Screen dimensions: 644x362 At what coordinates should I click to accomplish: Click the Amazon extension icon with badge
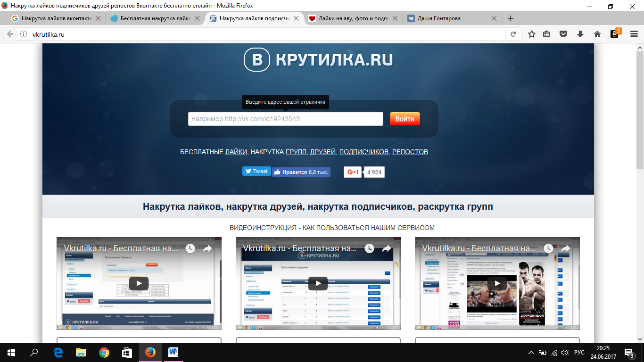[616, 33]
